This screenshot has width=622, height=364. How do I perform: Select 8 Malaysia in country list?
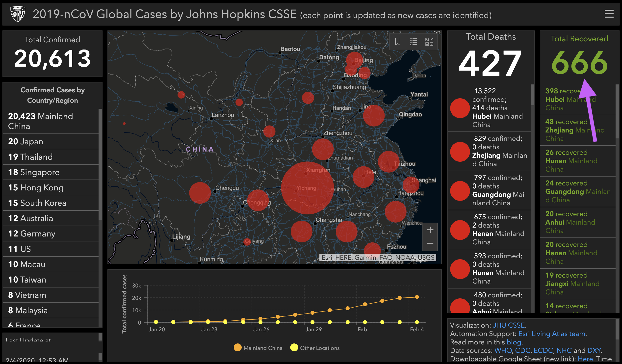pos(51,310)
